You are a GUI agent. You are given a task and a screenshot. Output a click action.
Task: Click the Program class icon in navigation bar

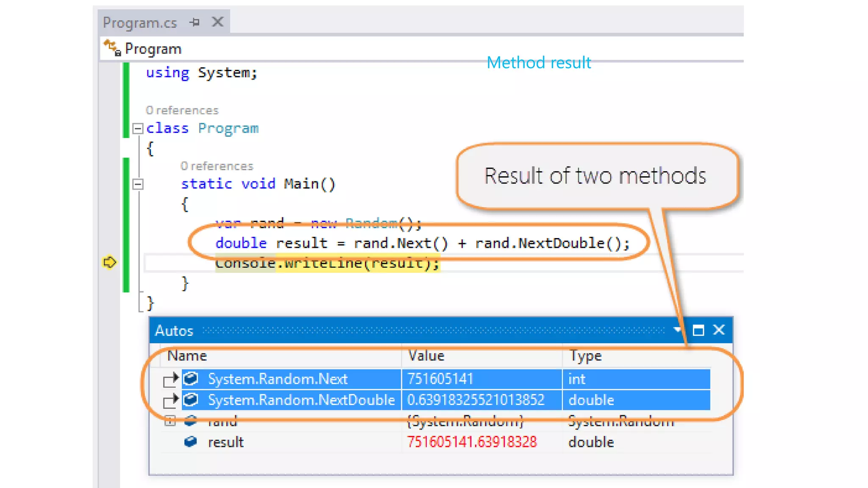point(112,47)
